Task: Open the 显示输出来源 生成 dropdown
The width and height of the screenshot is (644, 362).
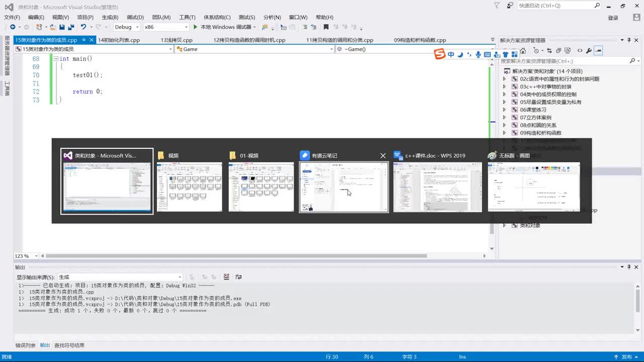Action: pos(120,277)
